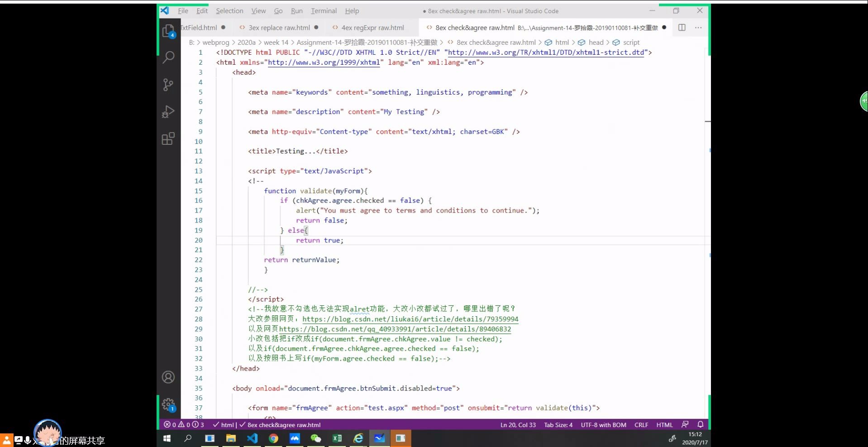Screen dimensions: 868x447
Task: Change language mode via HTML in status bar
Action: (x=664, y=425)
